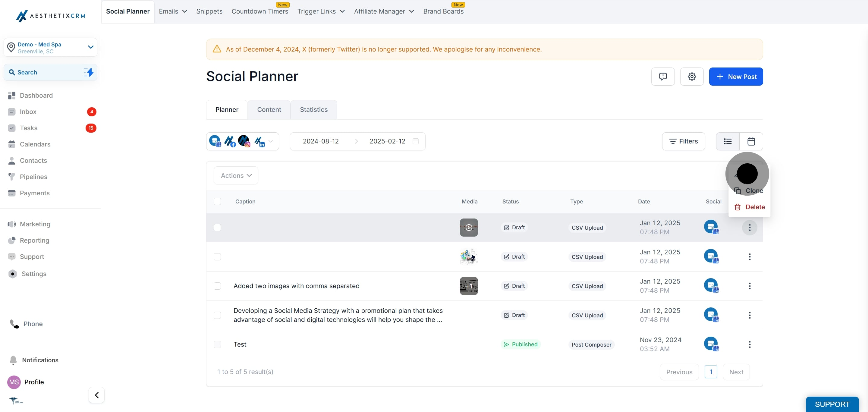Screen dimensions: 868x412
Task: Open the social planner settings gear
Action: (691, 77)
